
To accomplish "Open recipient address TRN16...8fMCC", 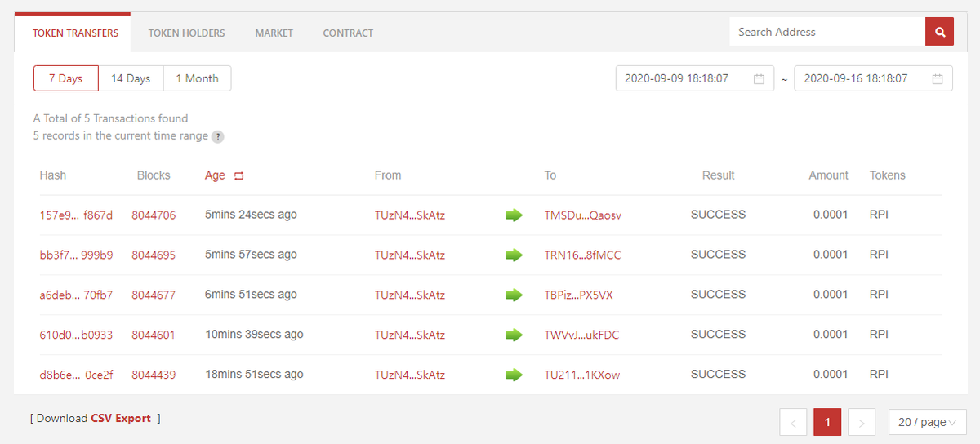I will pyautogui.click(x=582, y=255).
